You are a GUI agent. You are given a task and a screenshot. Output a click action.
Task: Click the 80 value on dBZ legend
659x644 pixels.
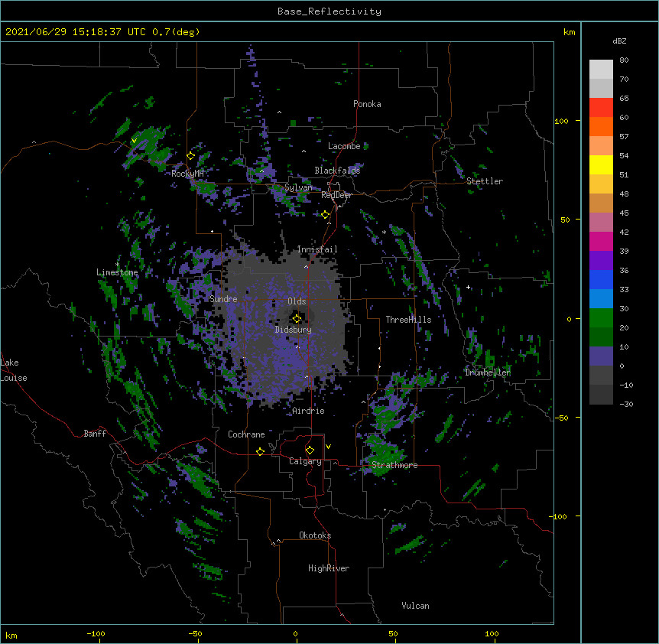coord(624,60)
